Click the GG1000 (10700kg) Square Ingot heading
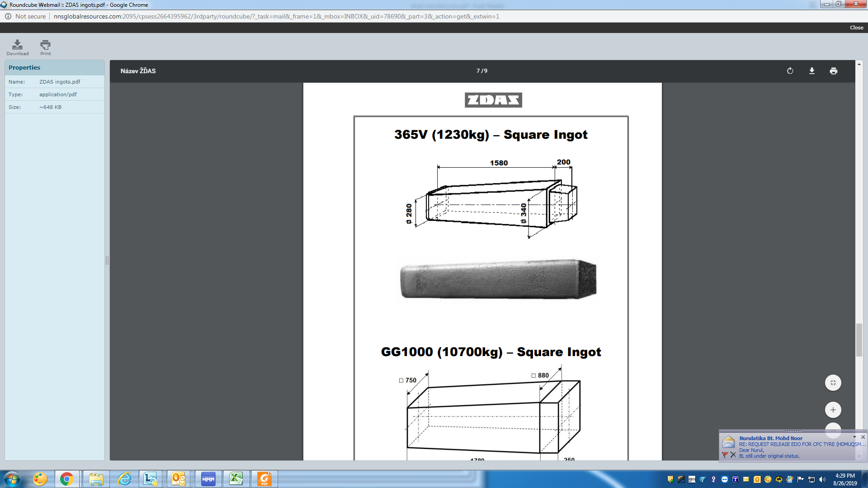Image resolution: width=868 pixels, height=488 pixels. tap(491, 352)
